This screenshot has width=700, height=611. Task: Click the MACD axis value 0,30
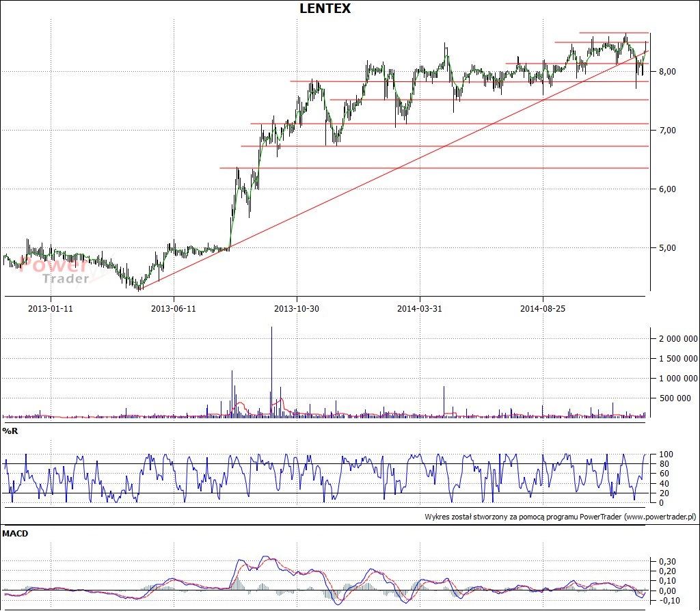(667, 562)
